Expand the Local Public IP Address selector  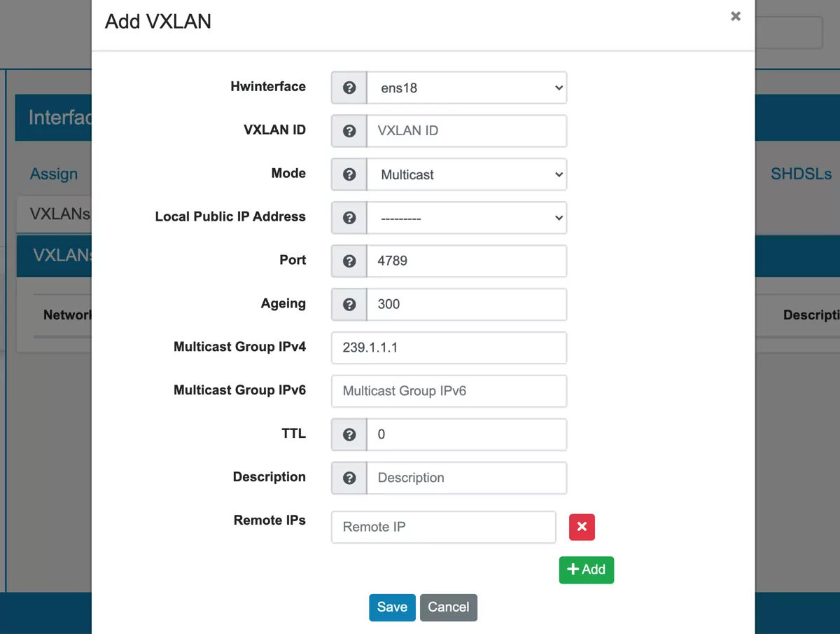[x=467, y=217]
